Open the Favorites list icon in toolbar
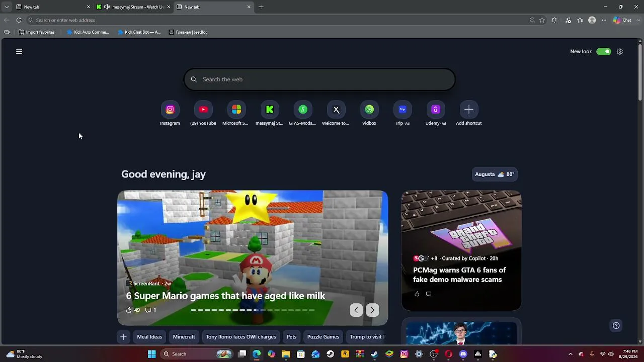644x362 pixels. (x=580, y=20)
